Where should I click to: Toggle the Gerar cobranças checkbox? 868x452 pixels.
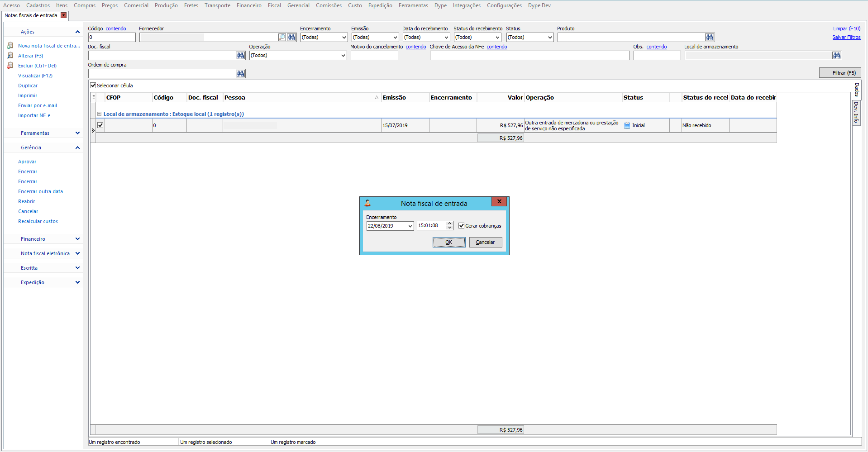pyautogui.click(x=461, y=226)
